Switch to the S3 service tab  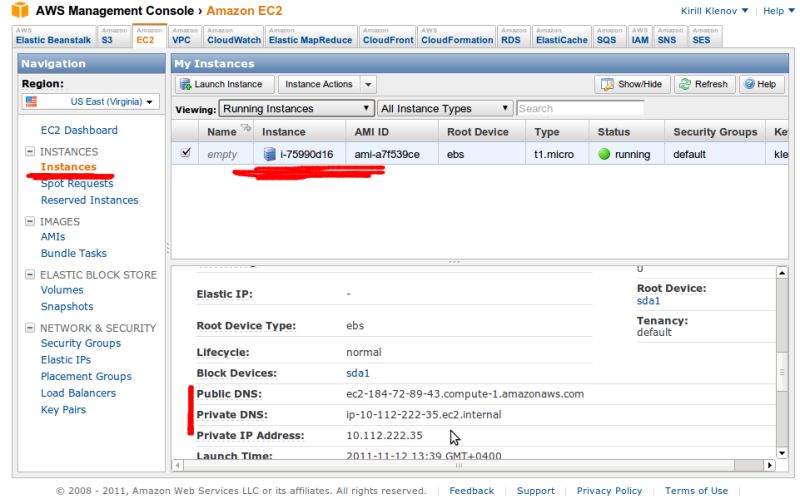coord(114,37)
